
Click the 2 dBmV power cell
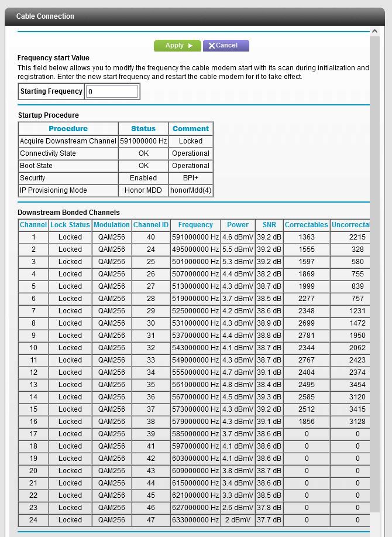pos(238,520)
